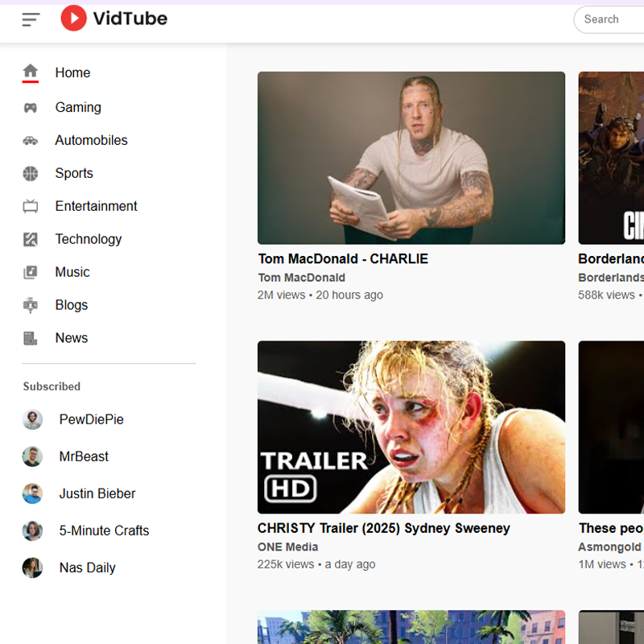Go to MrBeast subscribed channel
This screenshot has height=644, width=644.
pyautogui.click(x=32, y=456)
